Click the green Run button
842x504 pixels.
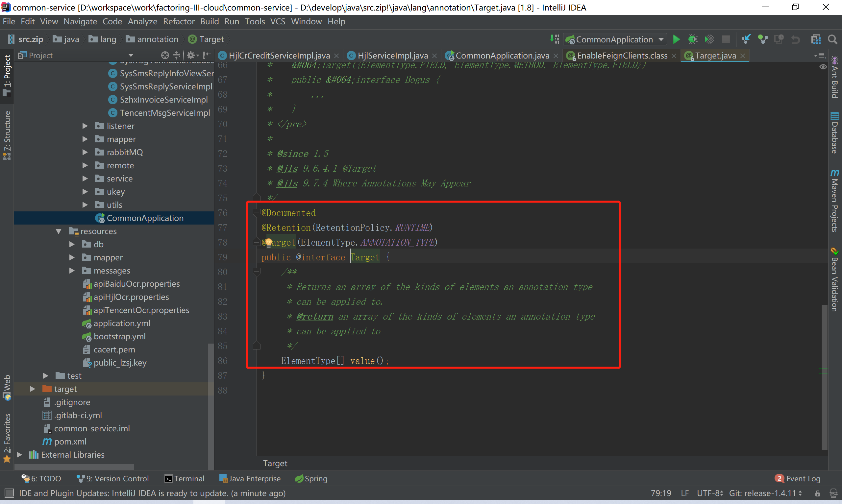[x=676, y=39]
